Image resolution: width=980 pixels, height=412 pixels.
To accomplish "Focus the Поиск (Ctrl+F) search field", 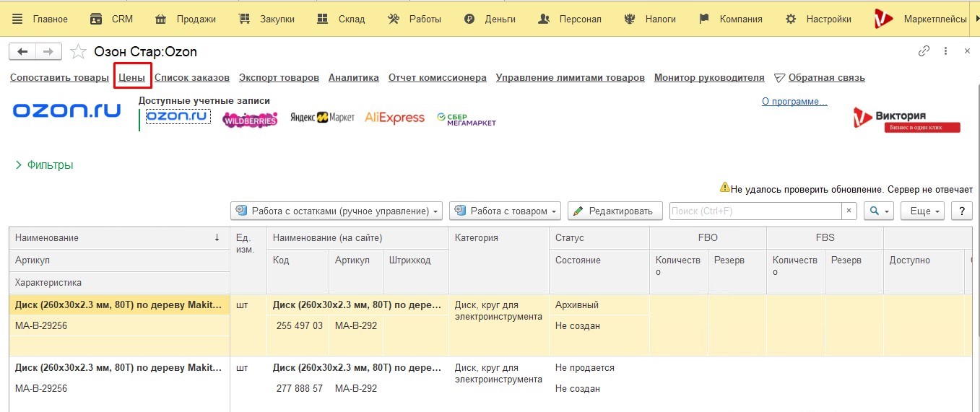I will [755, 211].
